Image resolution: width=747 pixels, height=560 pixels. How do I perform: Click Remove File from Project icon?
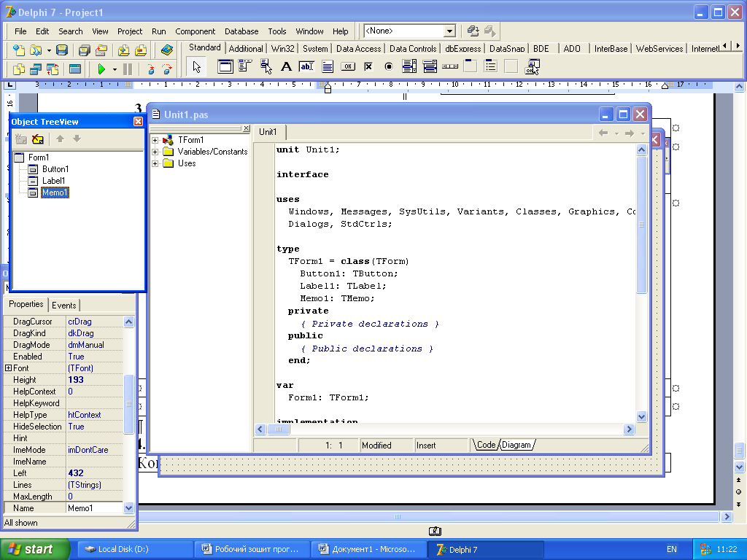(x=141, y=50)
